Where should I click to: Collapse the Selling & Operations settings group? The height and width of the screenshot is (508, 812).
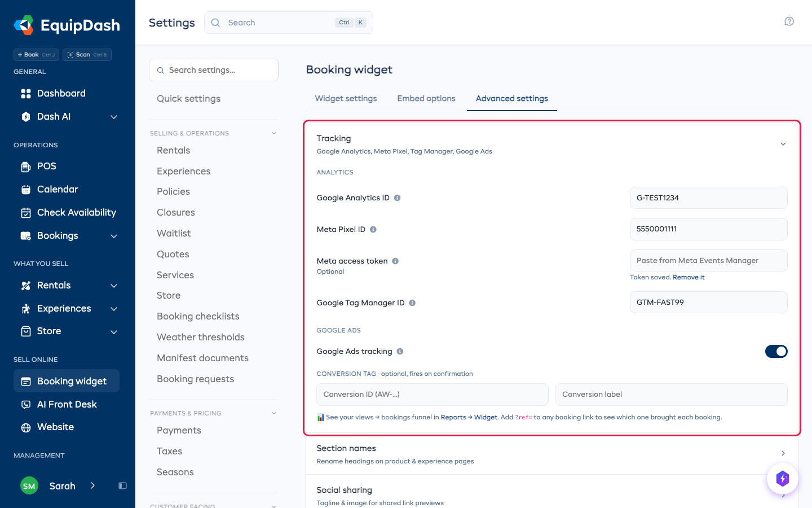tap(274, 133)
